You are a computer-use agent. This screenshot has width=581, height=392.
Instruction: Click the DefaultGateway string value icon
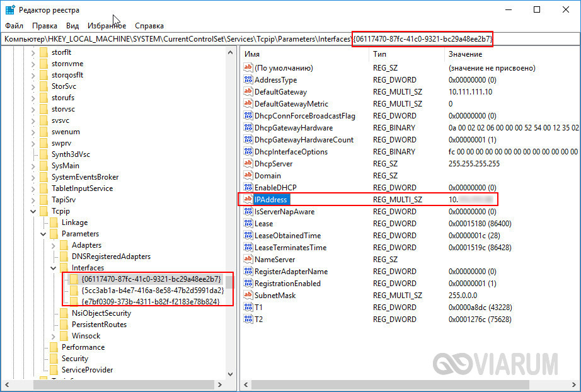[248, 91]
